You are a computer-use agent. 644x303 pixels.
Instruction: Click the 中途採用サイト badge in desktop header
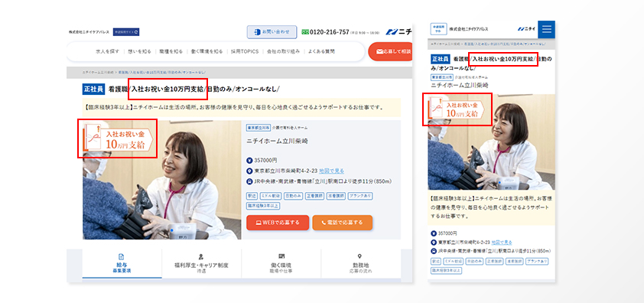tap(126, 31)
